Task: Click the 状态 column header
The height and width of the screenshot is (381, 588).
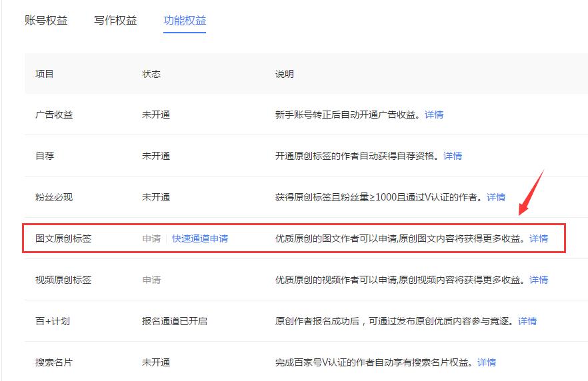Action: coord(151,74)
